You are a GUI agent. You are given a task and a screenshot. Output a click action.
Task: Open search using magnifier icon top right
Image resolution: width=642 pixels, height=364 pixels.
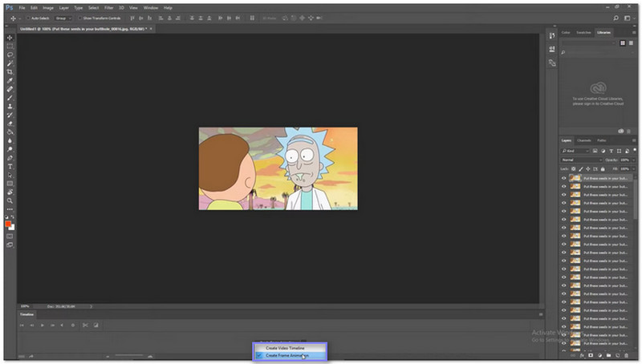[x=616, y=18]
